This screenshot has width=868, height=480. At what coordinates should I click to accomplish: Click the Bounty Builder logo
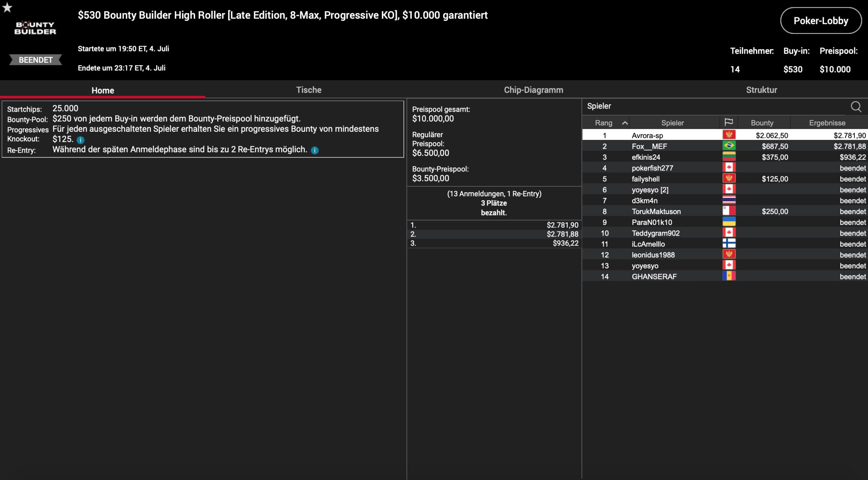pyautogui.click(x=35, y=28)
